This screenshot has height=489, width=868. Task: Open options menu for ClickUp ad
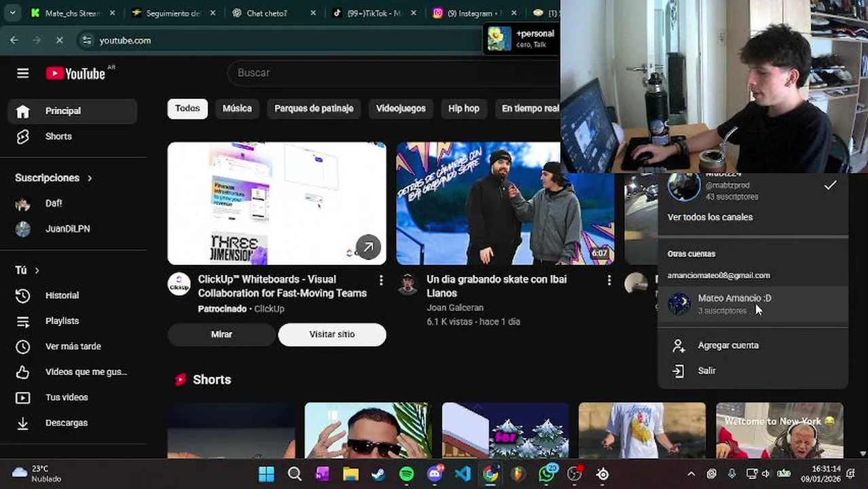(x=381, y=280)
